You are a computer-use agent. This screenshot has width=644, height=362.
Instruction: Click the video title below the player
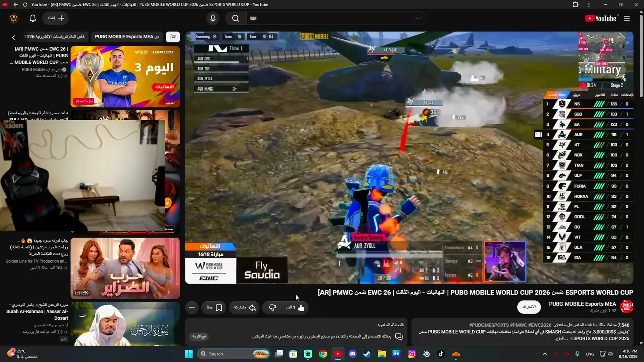[x=475, y=292]
